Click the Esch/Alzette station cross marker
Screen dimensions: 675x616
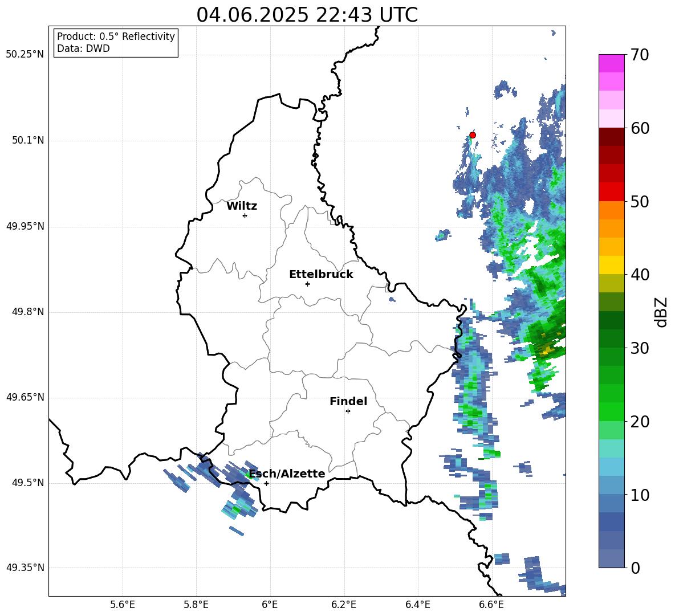tap(266, 483)
